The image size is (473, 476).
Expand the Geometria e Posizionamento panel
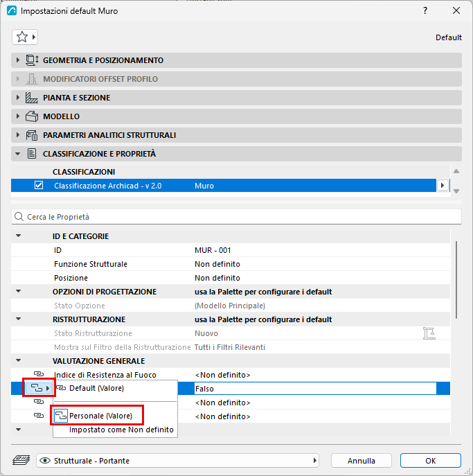pos(17,60)
